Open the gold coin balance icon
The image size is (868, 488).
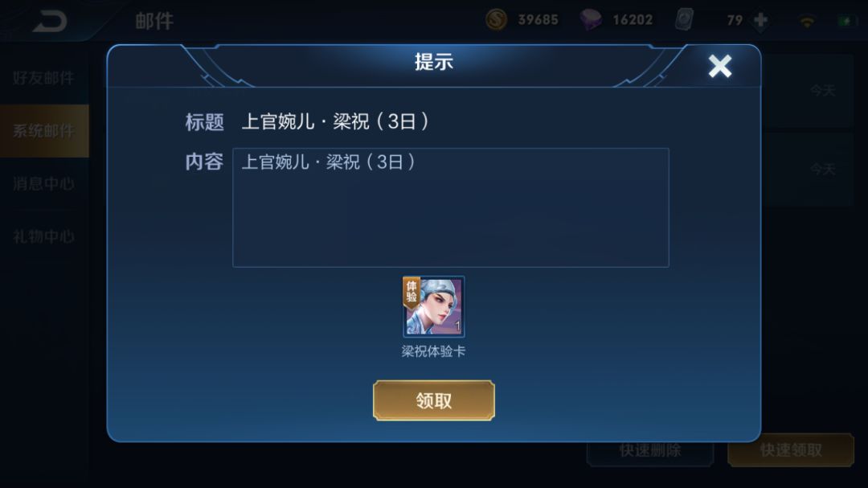click(x=496, y=20)
